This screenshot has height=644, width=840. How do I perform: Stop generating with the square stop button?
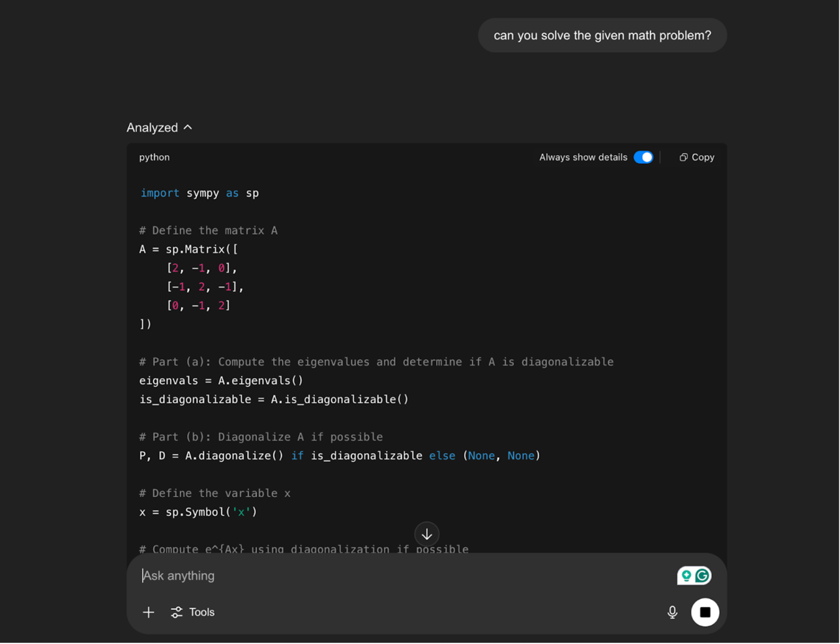[x=705, y=612]
